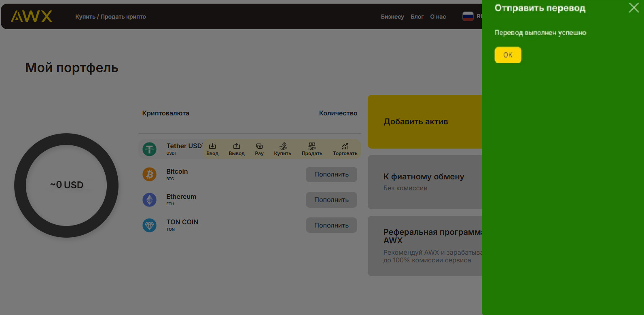Go to the Блог page
Screen dimensions: 644x315
click(417, 17)
